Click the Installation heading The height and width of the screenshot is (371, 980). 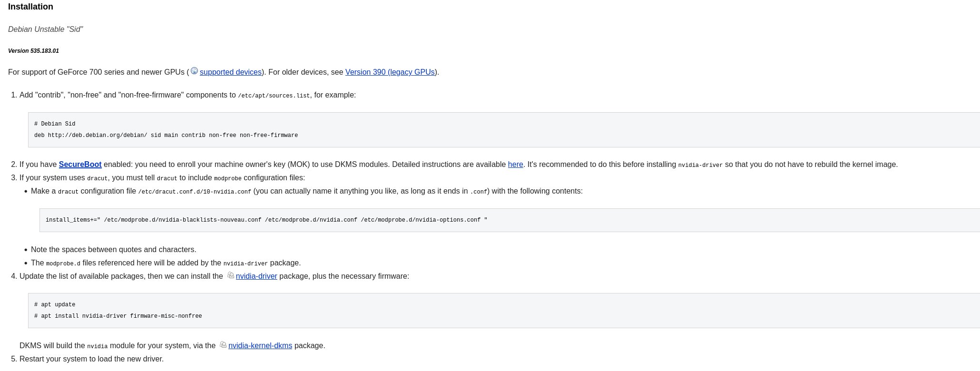[x=30, y=7]
